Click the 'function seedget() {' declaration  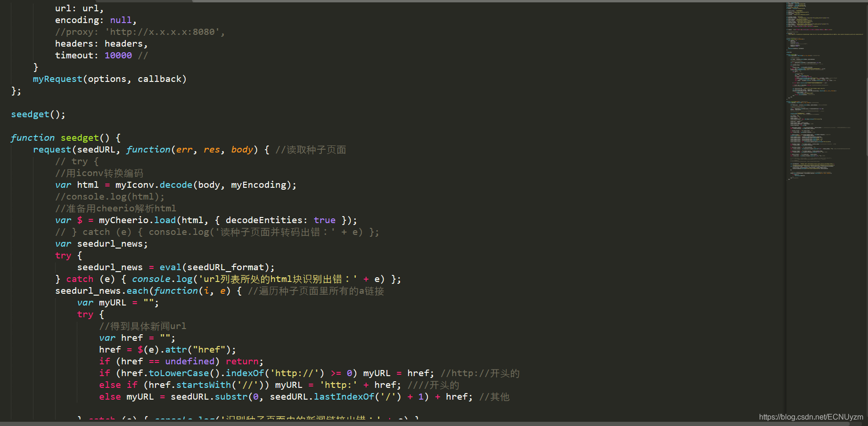pyautogui.click(x=66, y=138)
